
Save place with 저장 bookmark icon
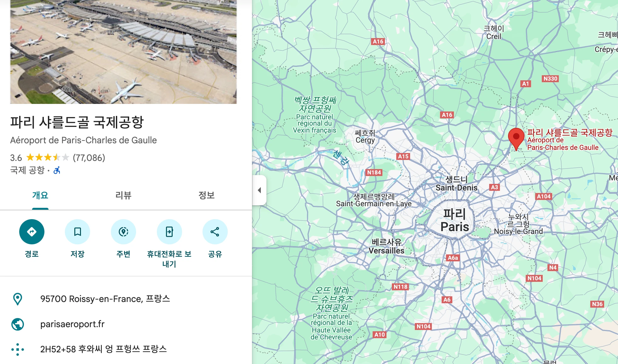tap(77, 232)
